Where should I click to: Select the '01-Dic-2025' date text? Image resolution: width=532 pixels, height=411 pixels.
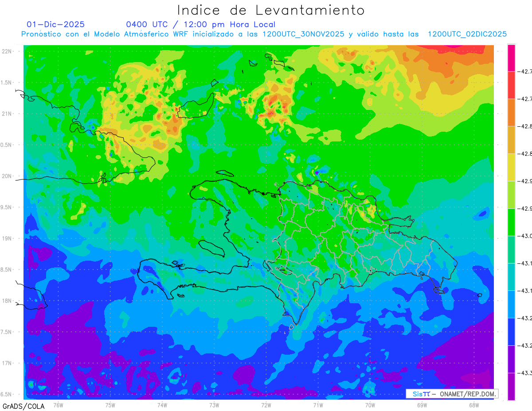pos(56,24)
